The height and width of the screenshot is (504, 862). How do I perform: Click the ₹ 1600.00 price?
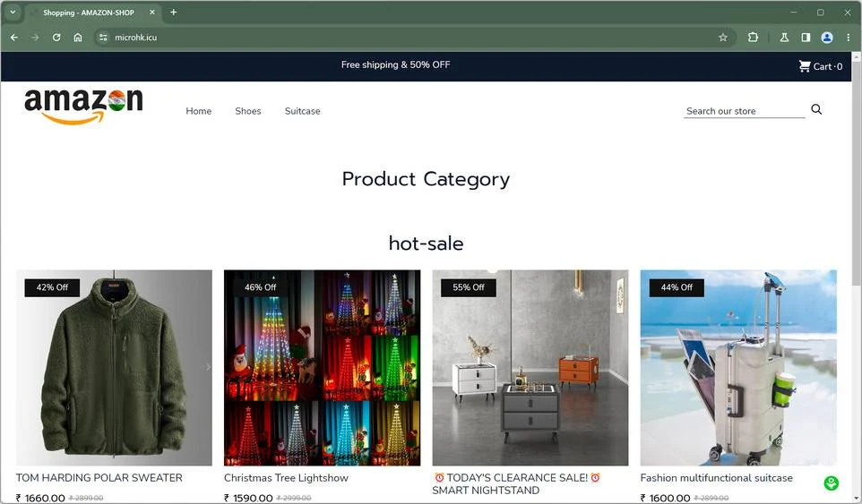coord(665,498)
